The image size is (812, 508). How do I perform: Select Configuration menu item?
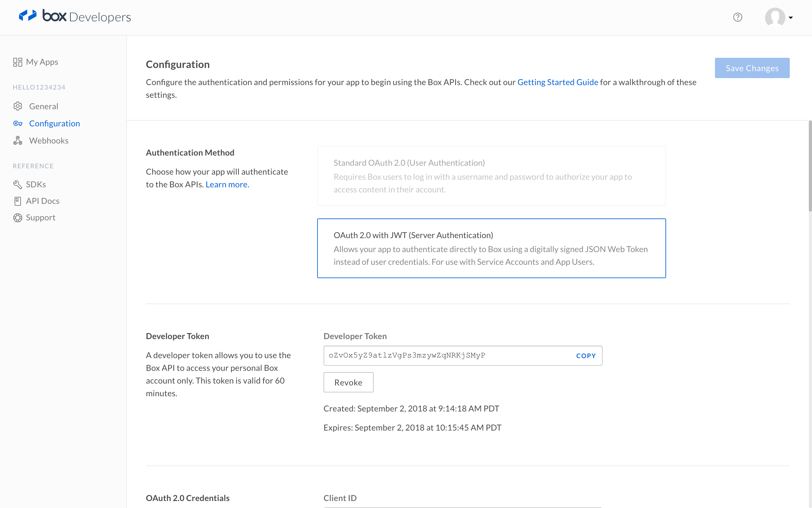[x=54, y=123]
